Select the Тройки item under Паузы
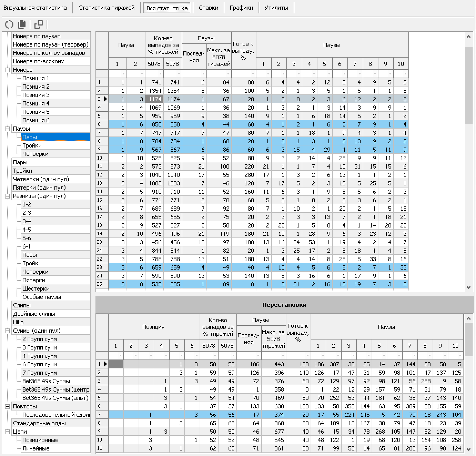The height and width of the screenshot is (456, 476). coord(32,146)
